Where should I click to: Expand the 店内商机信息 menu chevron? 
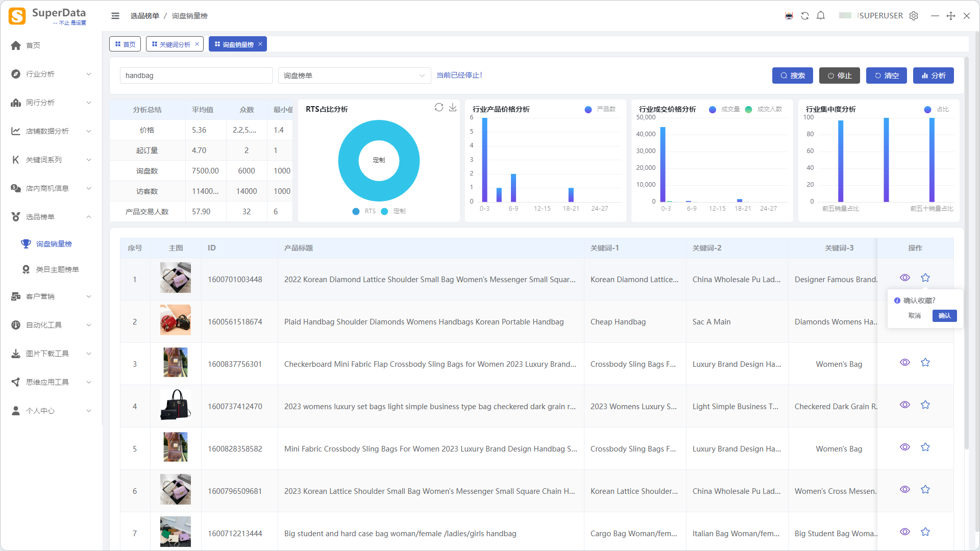pyautogui.click(x=89, y=188)
